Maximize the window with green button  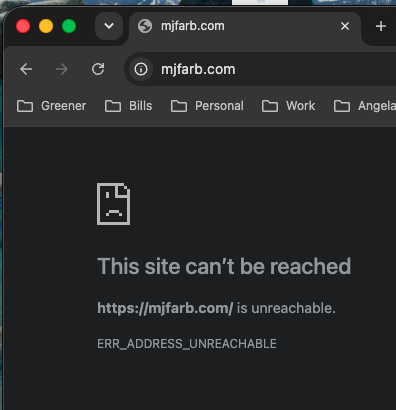[69, 26]
